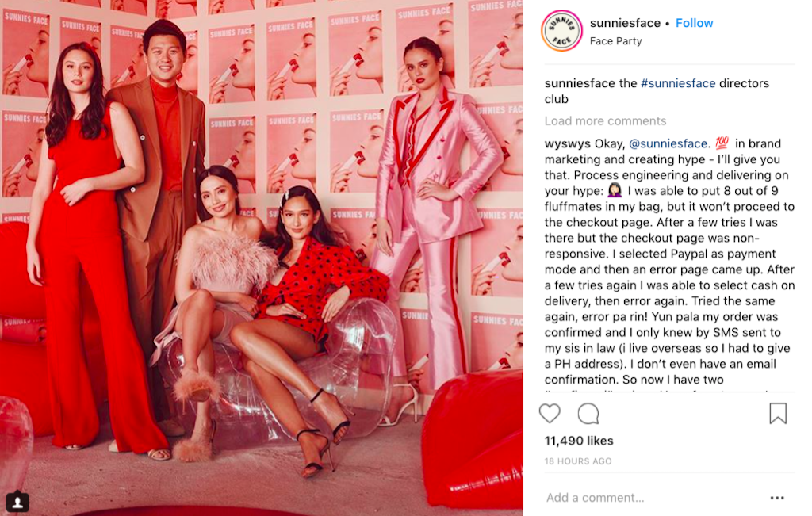812x516 pixels.
Task: Focus the Add a comment field
Action: (x=653, y=498)
